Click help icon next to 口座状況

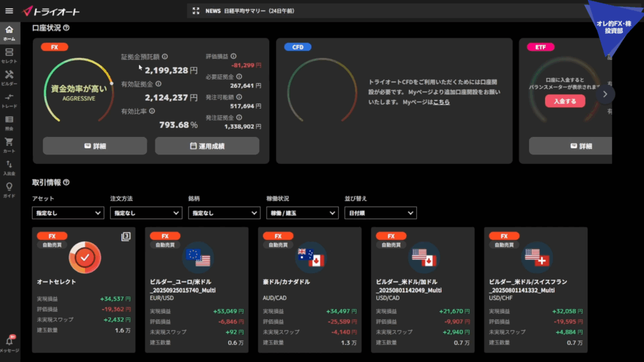click(x=66, y=28)
